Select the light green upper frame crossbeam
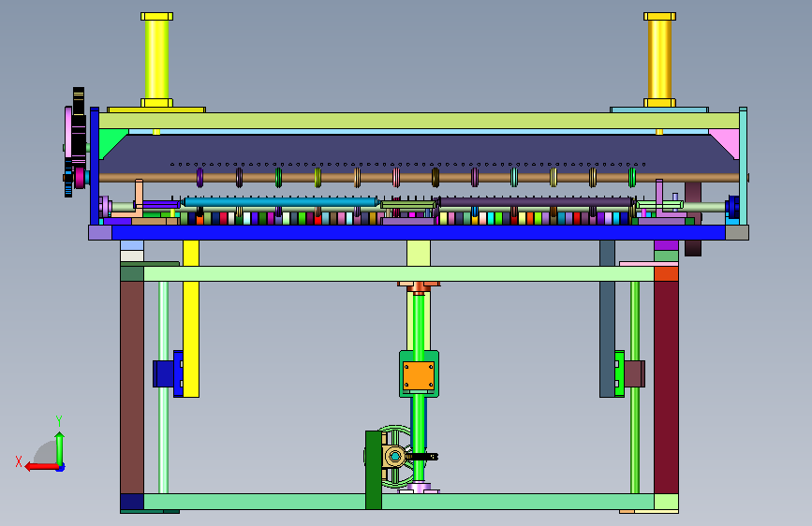Image resolution: width=812 pixels, height=526 pixels. click(399, 274)
